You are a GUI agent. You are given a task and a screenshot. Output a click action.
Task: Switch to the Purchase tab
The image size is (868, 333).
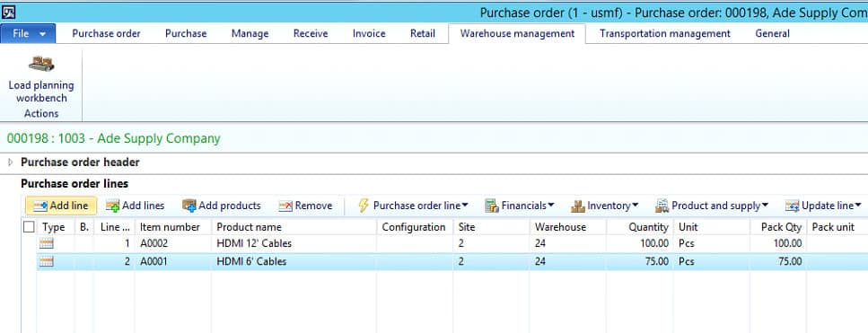[x=186, y=34]
